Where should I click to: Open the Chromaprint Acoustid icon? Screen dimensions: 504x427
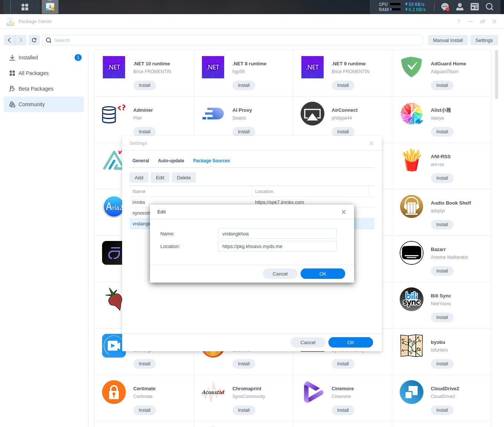click(213, 392)
